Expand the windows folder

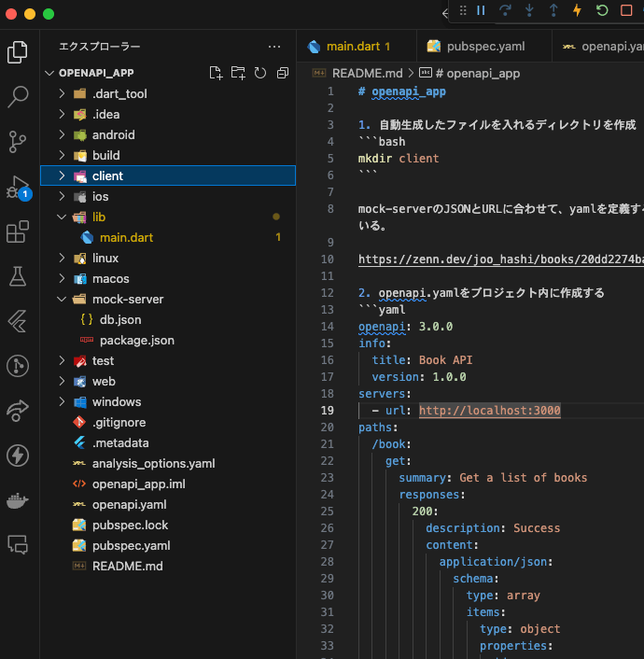pos(62,401)
